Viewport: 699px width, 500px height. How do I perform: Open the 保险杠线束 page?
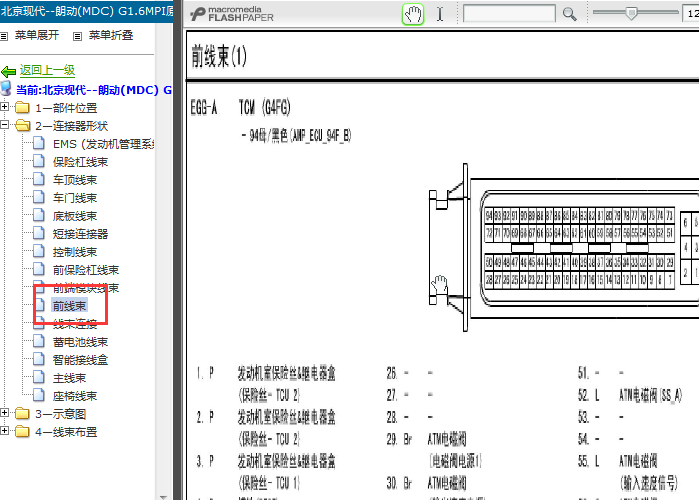click(80, 162)
